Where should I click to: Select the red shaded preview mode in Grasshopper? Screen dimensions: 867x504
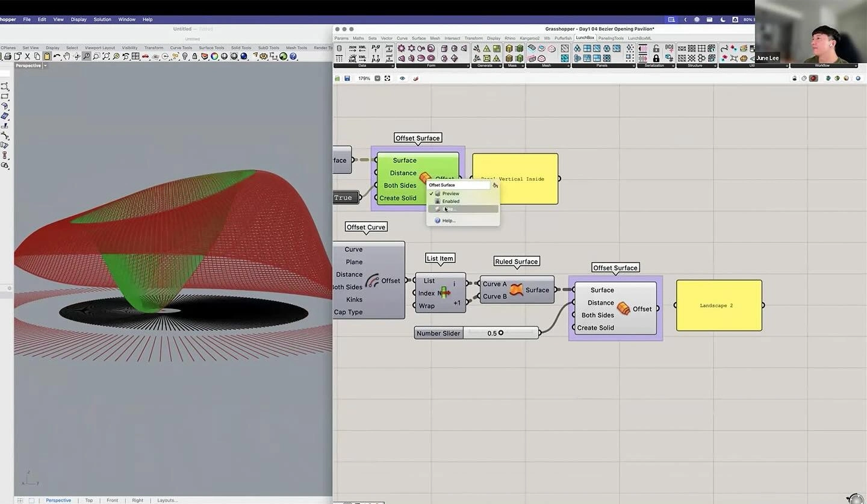[x=813, y=78]
